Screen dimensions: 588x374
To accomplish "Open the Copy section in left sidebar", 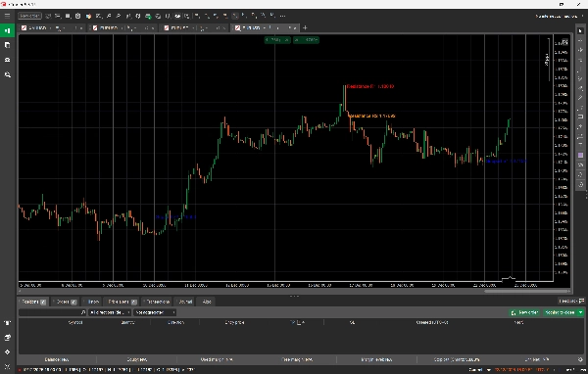I will pyautogui.click(x=7, y=45).
